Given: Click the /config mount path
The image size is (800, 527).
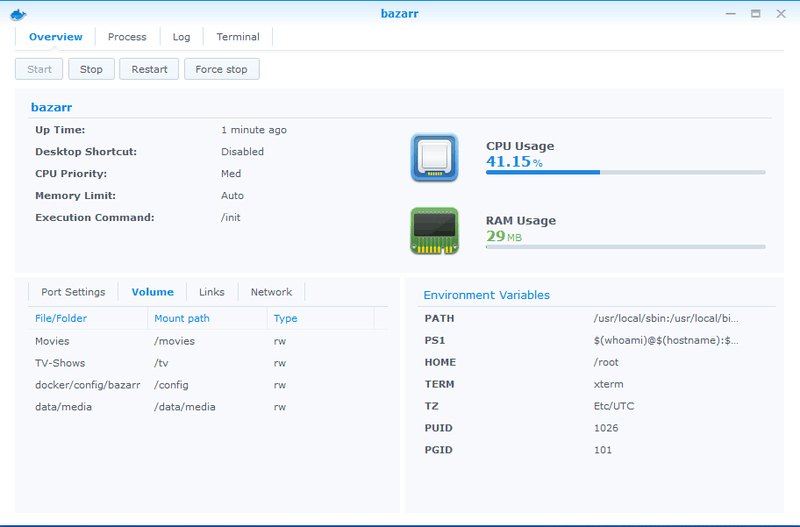Looking at the screenshot, I should click(x=171, y=385).
